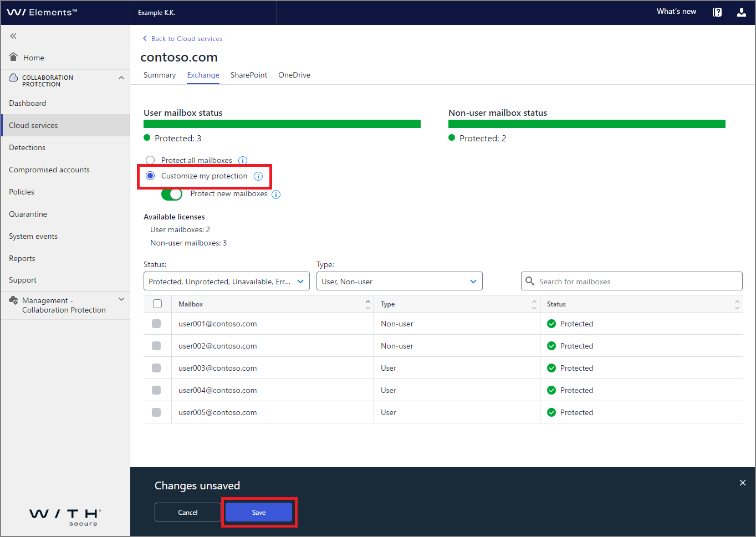Open Cloud services in the sidebar
This screenshot has width=756, height=537.
pos(65,125)
